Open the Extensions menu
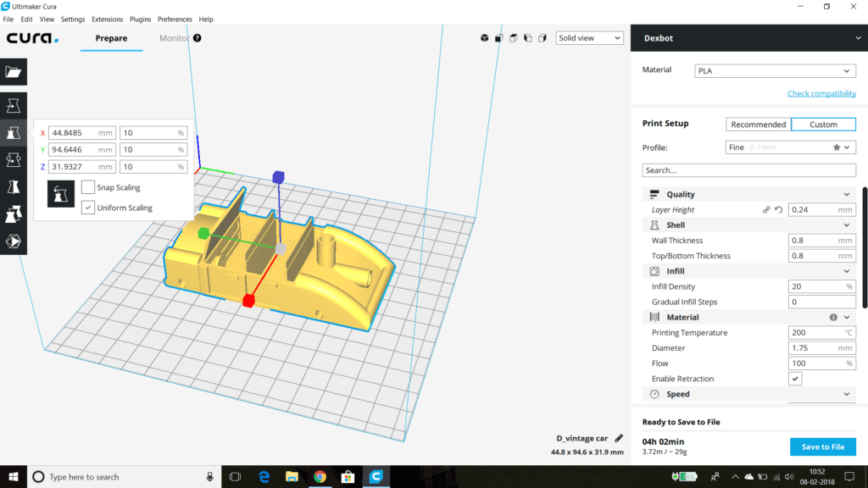Viewport: 868px width, 488px height. (x=107, y=19)
